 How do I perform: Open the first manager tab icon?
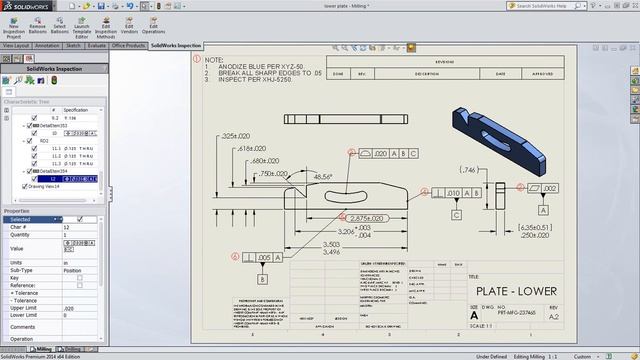[7, 59]
